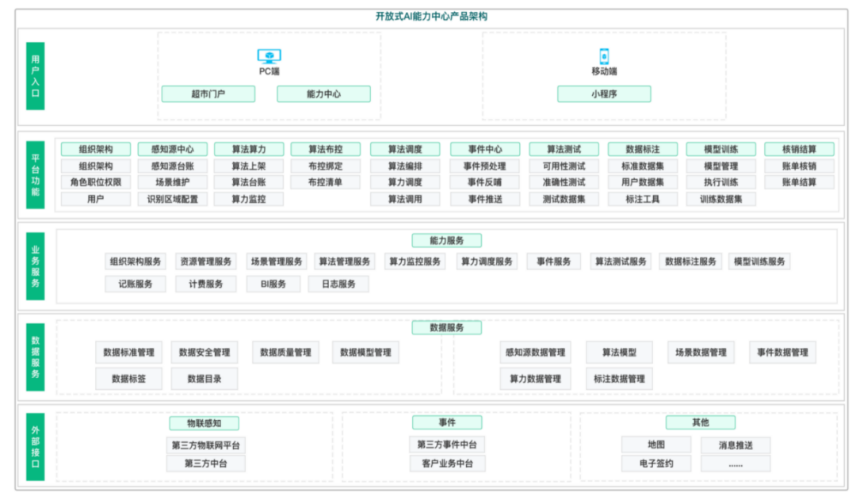Click the 数据质量管理 box
Image resolution: width=856 pixels, height=504 pixels.
click(285, 353)
